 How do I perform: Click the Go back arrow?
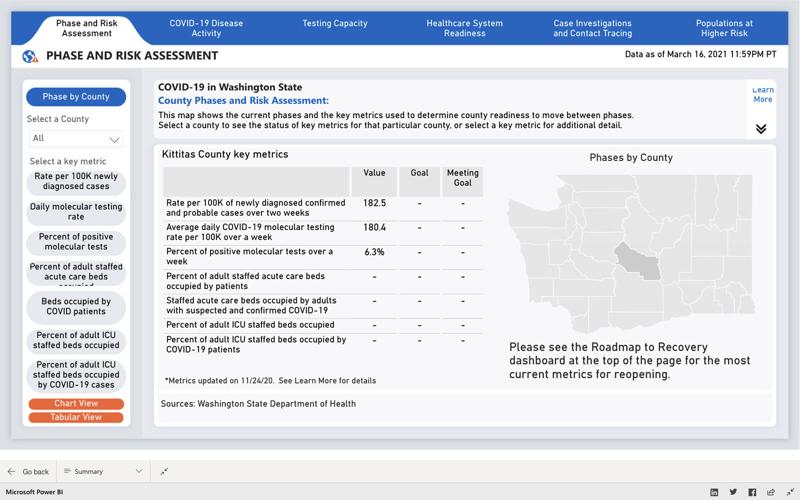(x=12, y=471)
